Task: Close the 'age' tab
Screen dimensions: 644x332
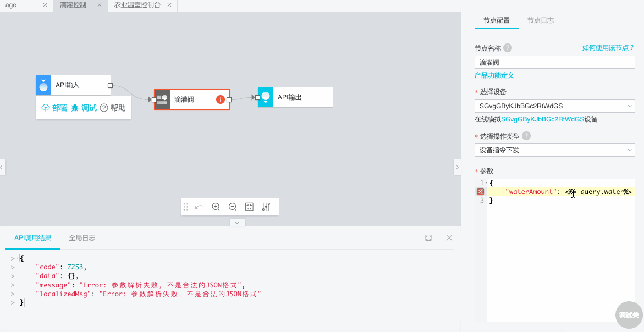Action: 45,5
